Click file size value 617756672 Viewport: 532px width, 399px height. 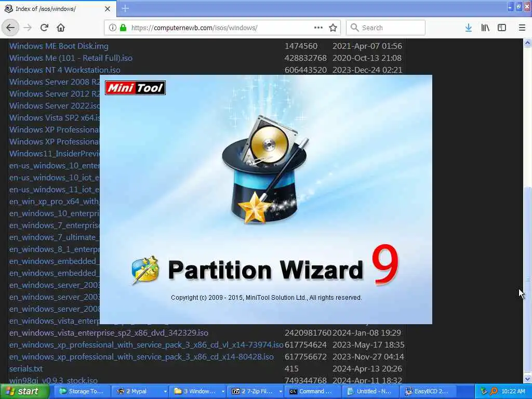(305, 357)
